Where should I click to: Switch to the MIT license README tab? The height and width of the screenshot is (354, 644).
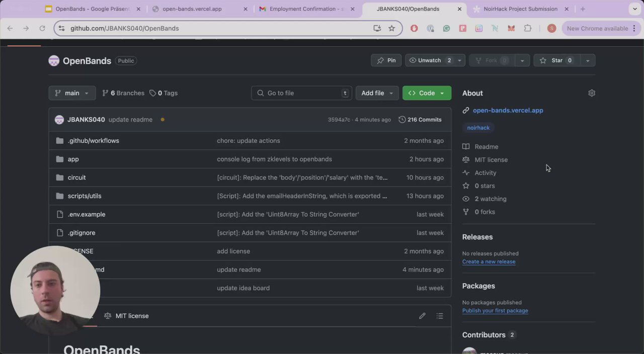pos(126,316)
